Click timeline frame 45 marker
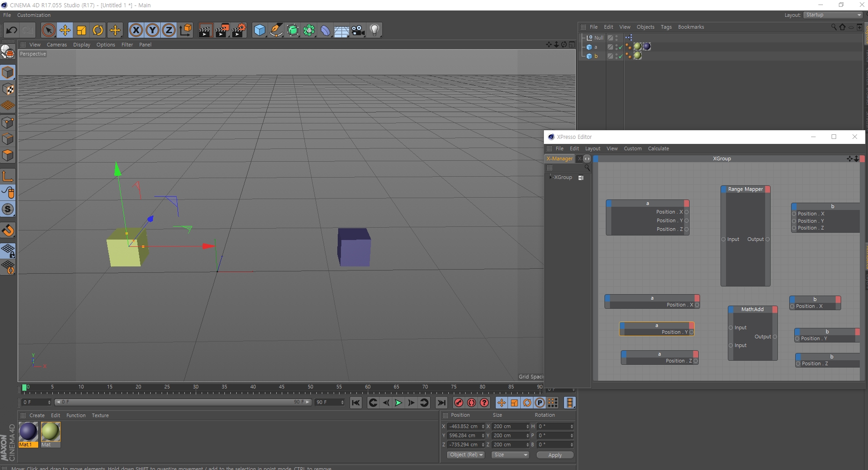The width and height of the screenshot is (868, 470). point(282,387)
